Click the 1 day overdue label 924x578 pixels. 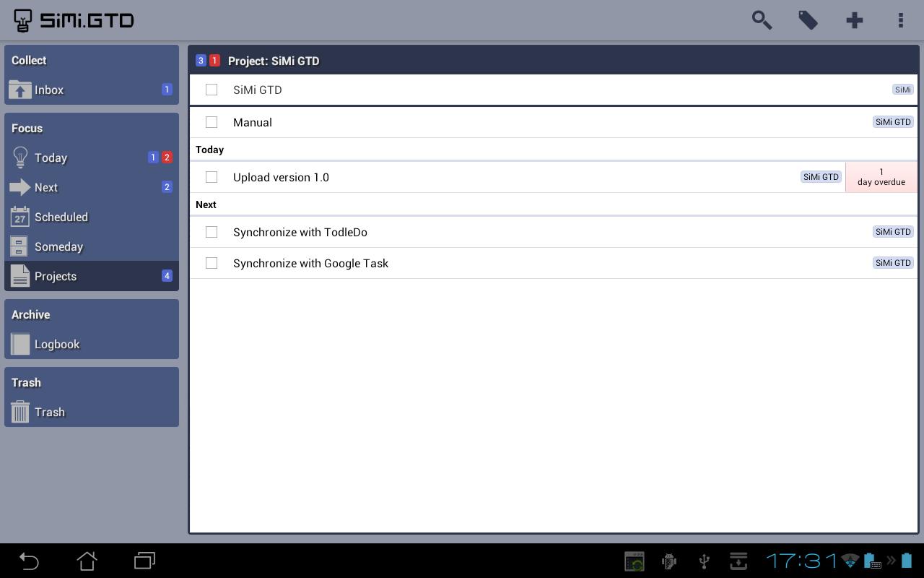pos(881,177)
